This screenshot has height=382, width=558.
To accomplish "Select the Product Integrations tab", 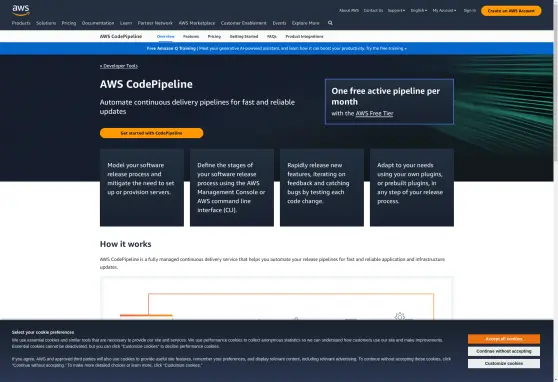I will [304, 36].
